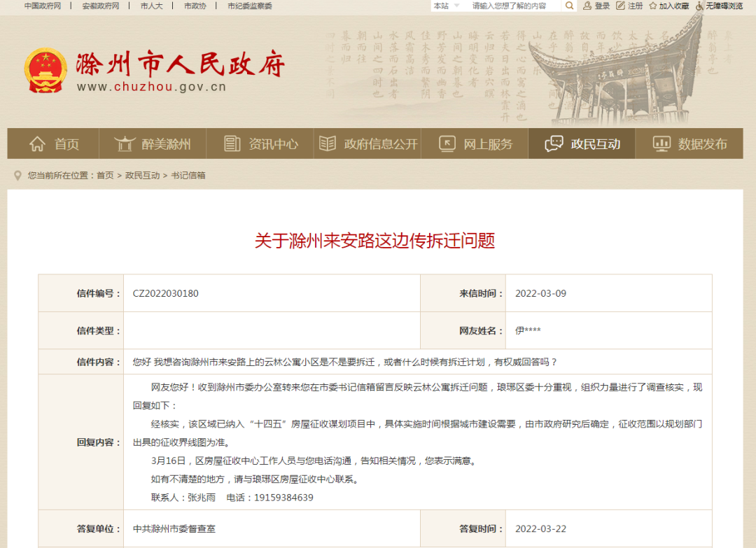
Task: Open the 政府信息公开 navigation tab
Action: 367,143
